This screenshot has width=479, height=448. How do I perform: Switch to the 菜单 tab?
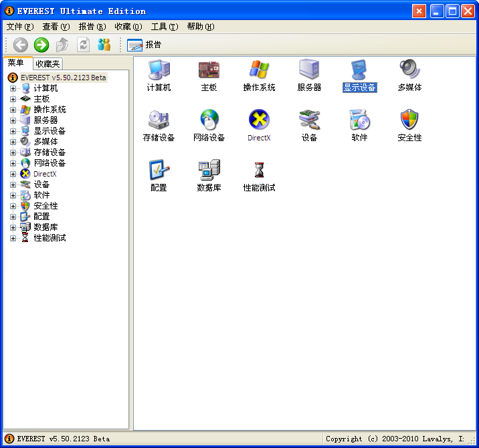(16, 63)
